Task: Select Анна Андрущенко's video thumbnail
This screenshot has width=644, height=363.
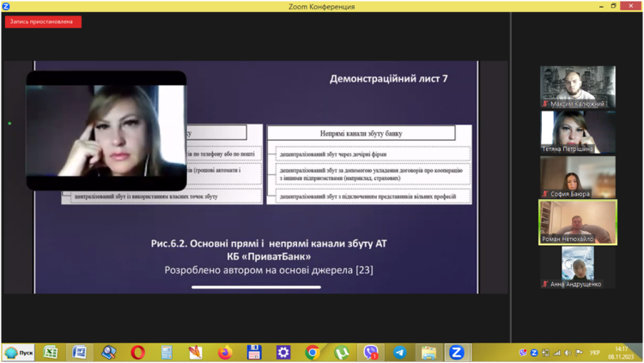Action: click(577, 267)
